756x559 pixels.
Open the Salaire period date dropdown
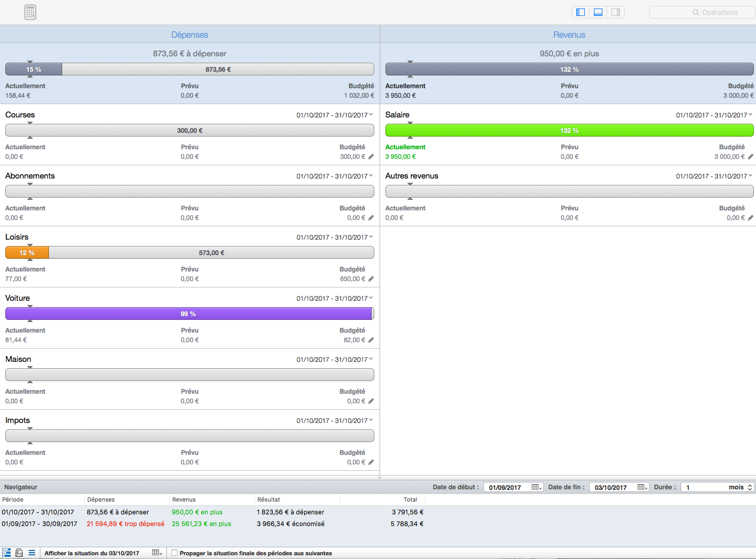(x=750, y=115)
